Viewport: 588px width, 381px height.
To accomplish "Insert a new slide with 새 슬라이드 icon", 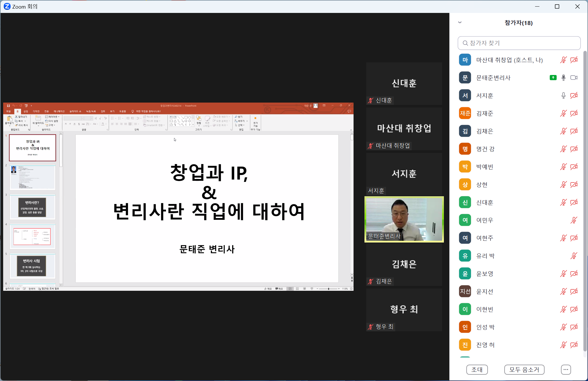I will 37,119.
